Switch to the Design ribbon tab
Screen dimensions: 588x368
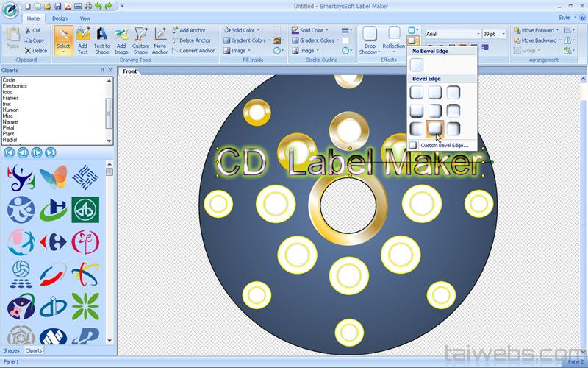point(60,18)
